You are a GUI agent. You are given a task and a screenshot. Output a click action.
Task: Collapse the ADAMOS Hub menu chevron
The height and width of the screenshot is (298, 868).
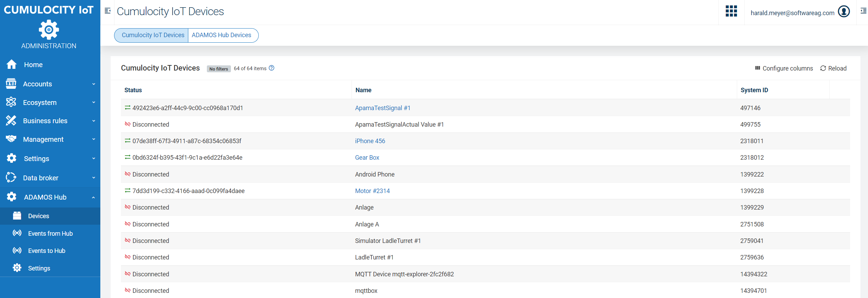coord(93,197)
